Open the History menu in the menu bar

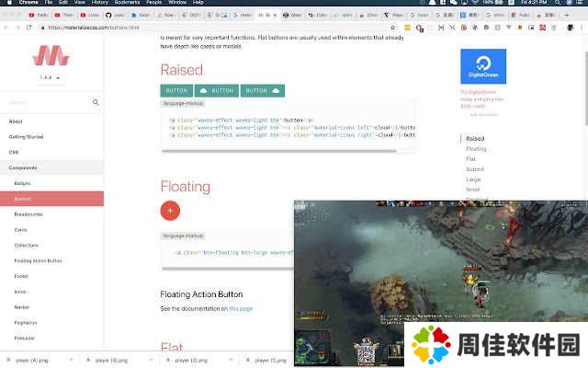100,4
